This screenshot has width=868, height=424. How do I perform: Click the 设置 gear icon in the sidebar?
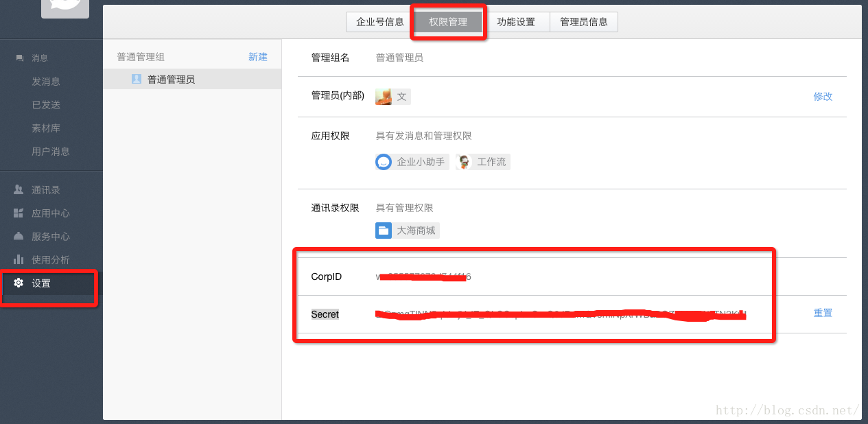(x=19, y=283)
